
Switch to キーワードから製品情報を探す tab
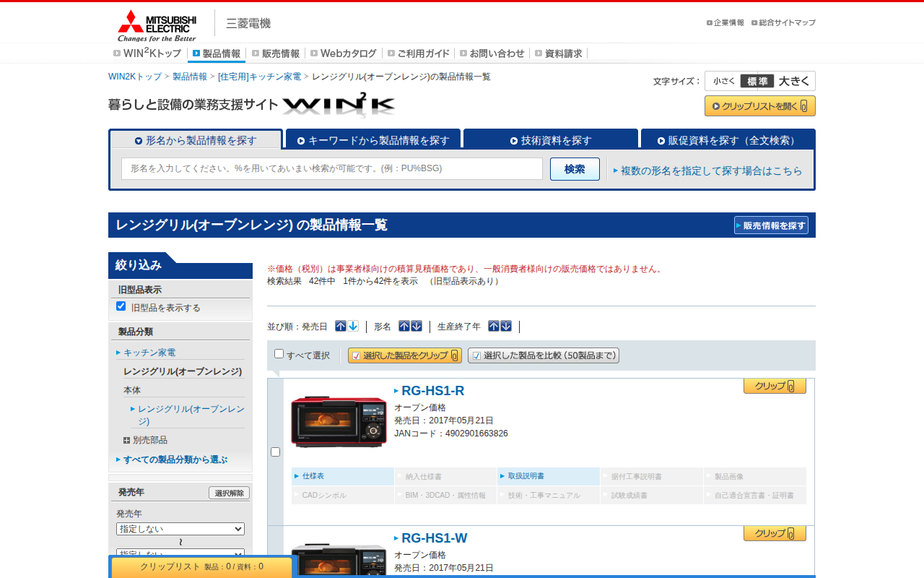point(373,139)
